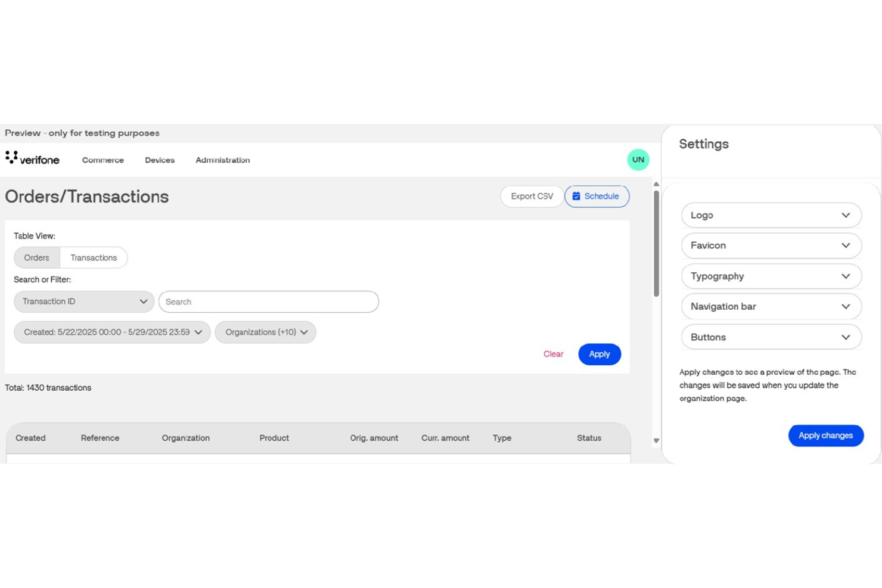
Task: Click the Verifone logo
Action: pos(32,159)
